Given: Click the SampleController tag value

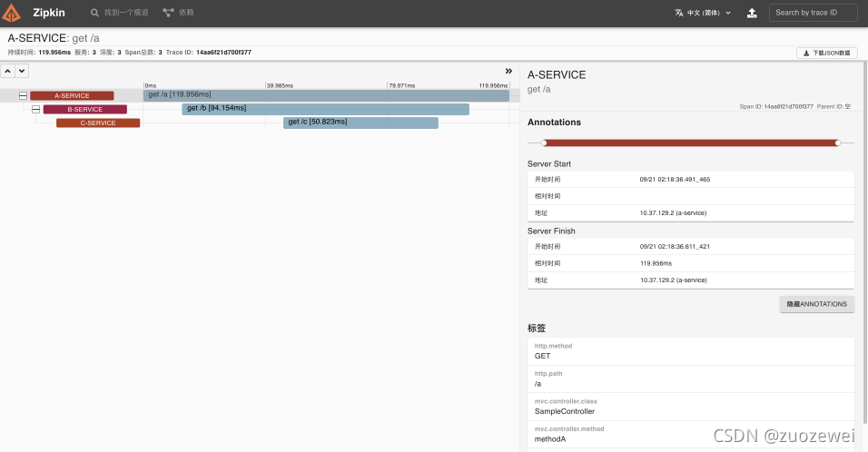Looking at the screenshot, I should (565, 411).
